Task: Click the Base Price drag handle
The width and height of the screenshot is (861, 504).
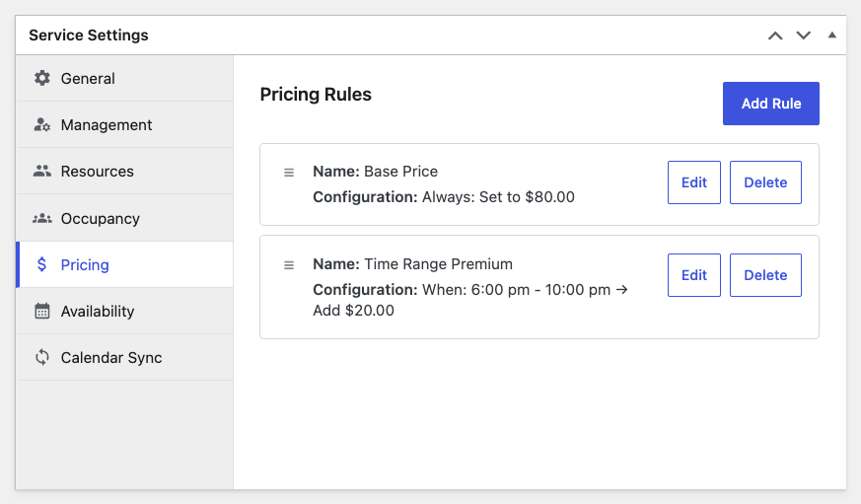Action: coord(289,173)
